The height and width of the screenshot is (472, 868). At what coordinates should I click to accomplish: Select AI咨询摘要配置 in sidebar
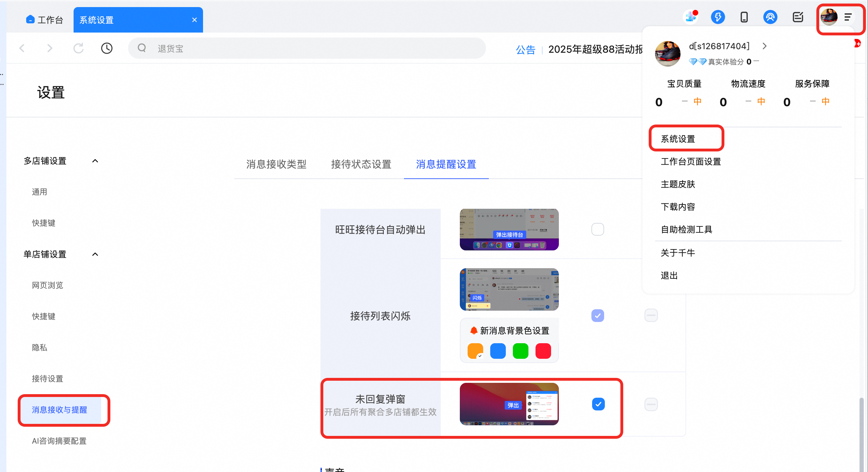pyautogui.click(x=59, y=441)
